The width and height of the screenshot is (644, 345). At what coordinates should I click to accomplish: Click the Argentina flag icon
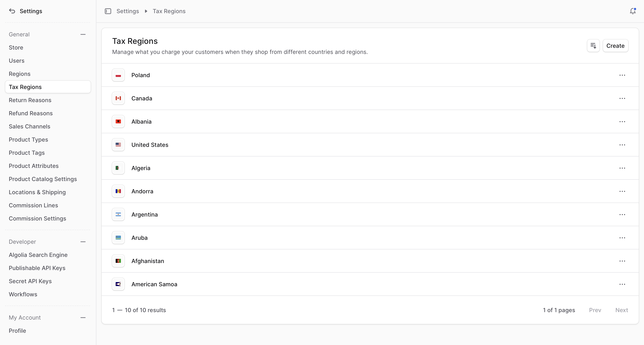pos(118,215)
